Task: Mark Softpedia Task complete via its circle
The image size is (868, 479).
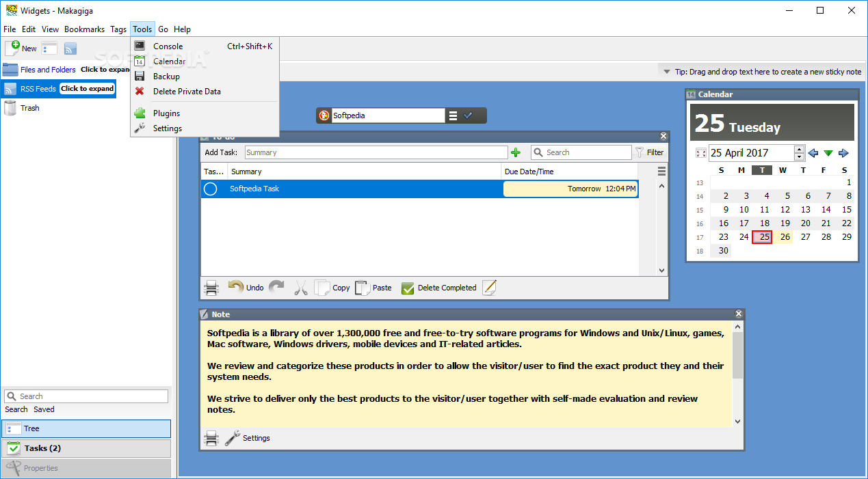Action: (211, 189)
